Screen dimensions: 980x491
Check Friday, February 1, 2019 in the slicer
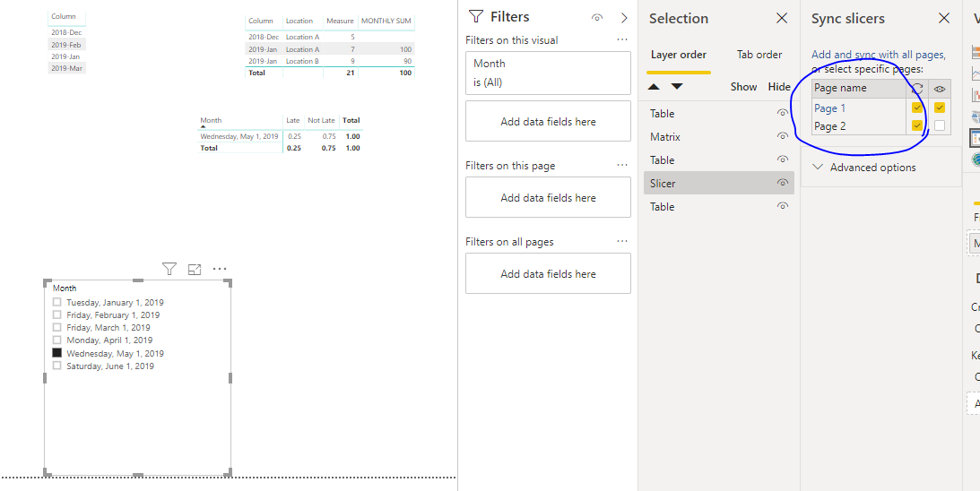click(x=56, y=314)
